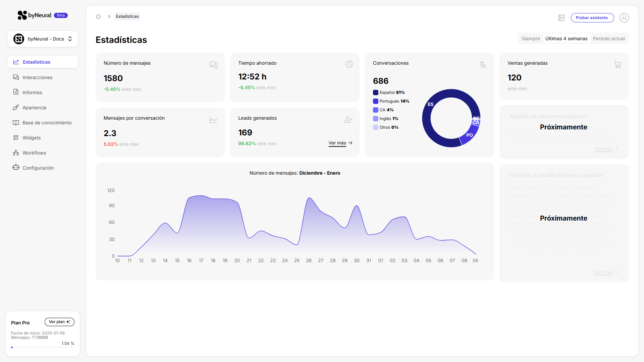Click the breadcrumb chevron separator

109,16
